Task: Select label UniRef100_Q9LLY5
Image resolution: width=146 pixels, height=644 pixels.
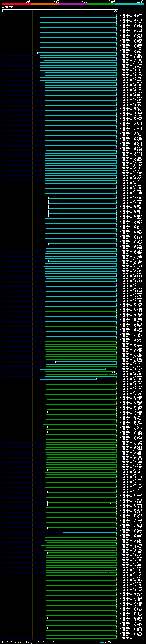Action: pyautogui.click(x=131, y=389)
